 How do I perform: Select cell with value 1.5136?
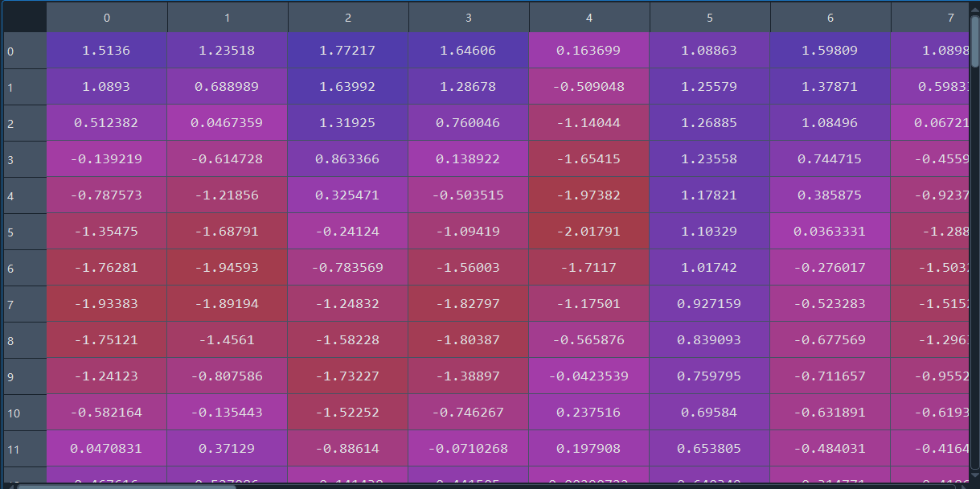[x=107, y=51]
